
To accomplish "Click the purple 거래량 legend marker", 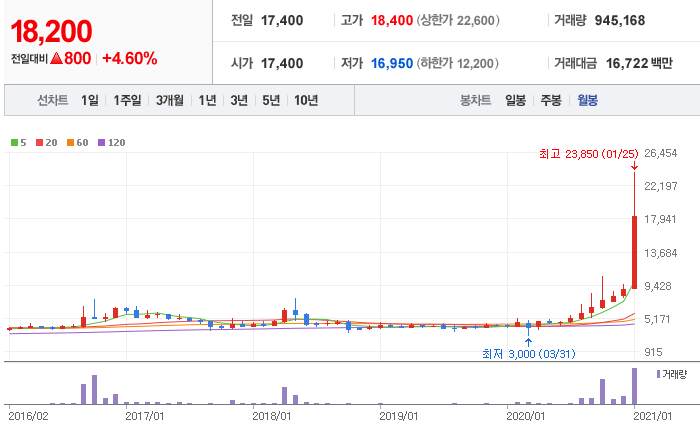I will 658,374.
